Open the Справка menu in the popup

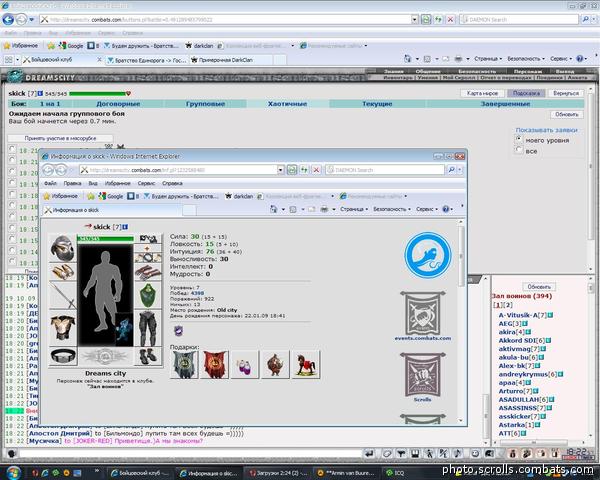172,183
